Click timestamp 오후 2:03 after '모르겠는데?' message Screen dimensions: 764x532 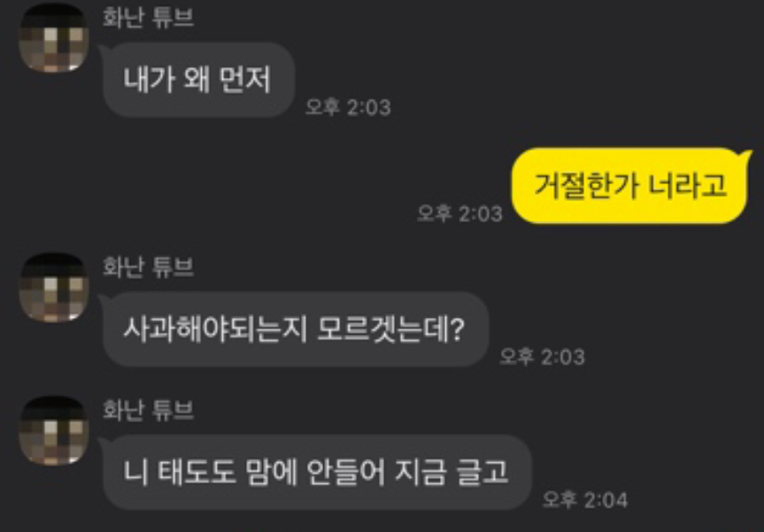(542, 357)
